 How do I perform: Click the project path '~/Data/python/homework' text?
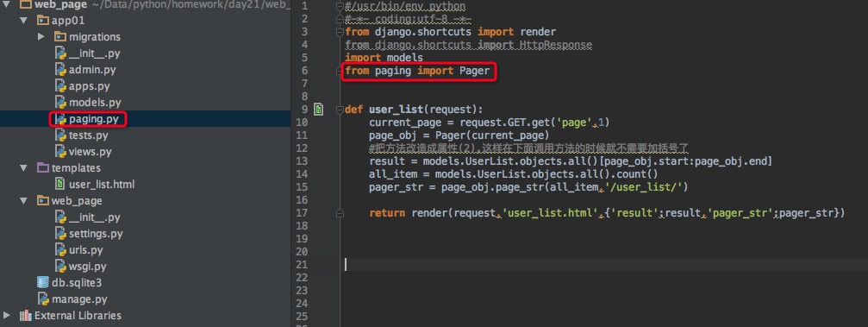190,5
